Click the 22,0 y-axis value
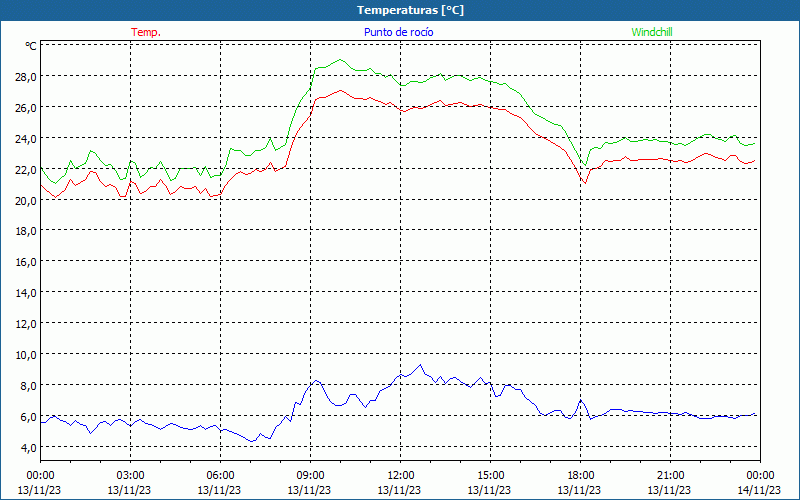This screenshot has height=500, width=800. pos(28,169)
